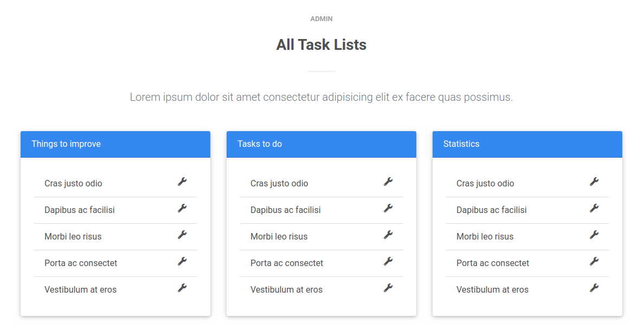Click the ADMIN label above the title
The width and height of the screenshot is (644, 336).
[321, 19]
